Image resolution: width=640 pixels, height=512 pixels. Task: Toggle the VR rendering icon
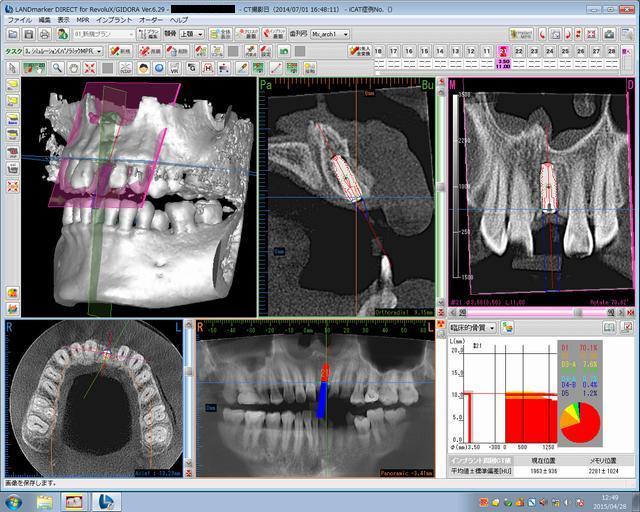tap(175, 68)
